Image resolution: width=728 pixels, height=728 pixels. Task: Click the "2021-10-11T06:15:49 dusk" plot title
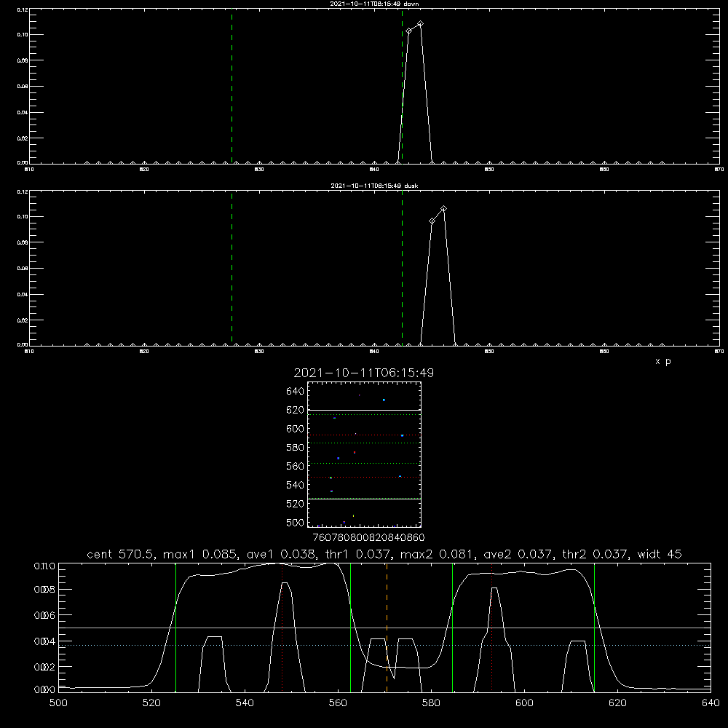tap(374, 186)
